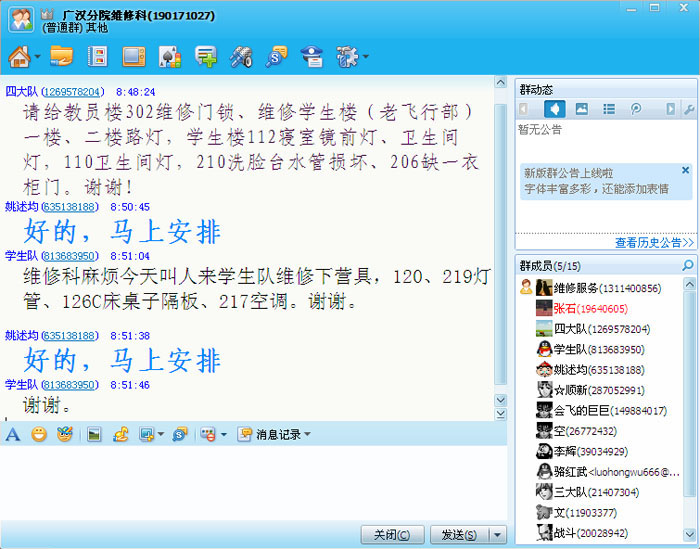Select member 文(11903377)
This screenshot has width=700, height=549.
point(600,512)
